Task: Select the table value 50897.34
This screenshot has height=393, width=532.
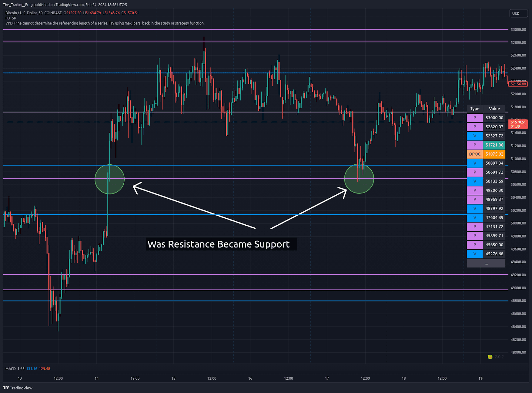Action: tap(494, 163)
